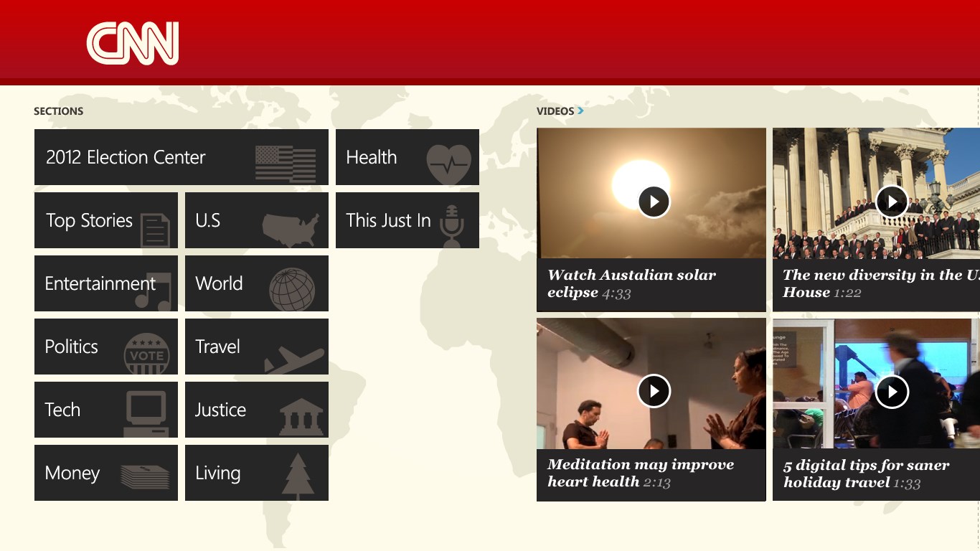Click the heart pulse icon on the Health tile
Viewport: 980px width, 551px height.
[x=449, y=164]
